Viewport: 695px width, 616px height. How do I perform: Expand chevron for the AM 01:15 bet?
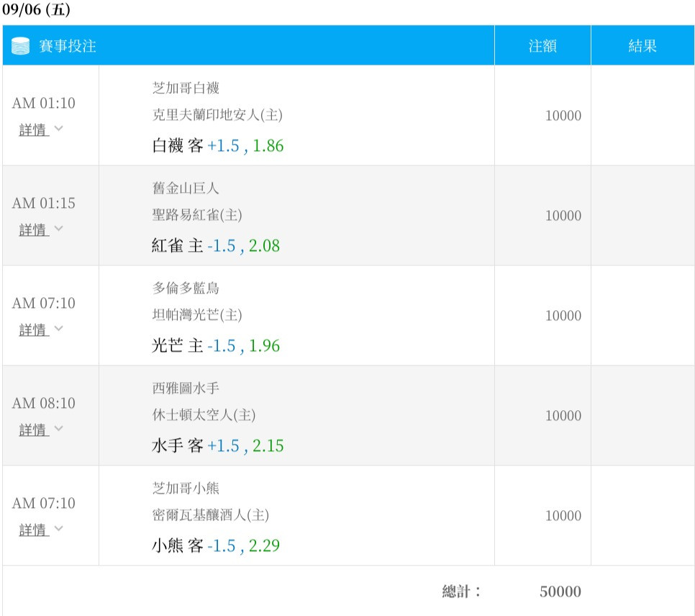point(58,229)
